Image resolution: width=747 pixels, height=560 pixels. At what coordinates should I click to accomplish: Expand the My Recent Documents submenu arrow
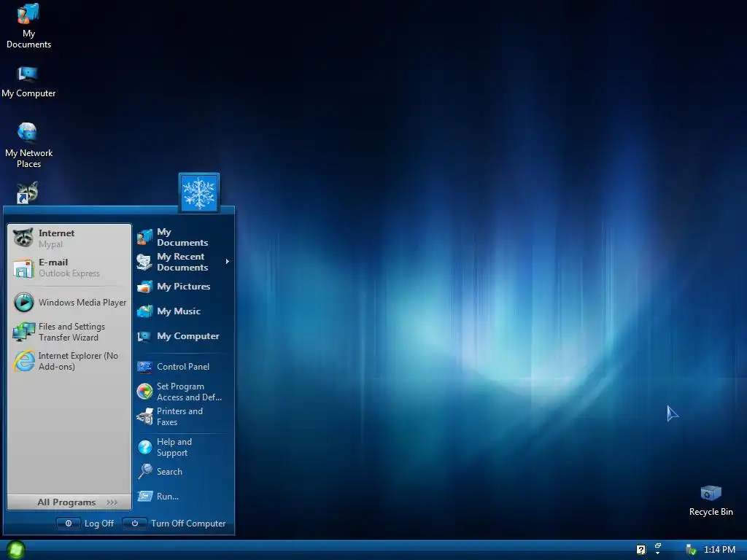click(228, 262)
